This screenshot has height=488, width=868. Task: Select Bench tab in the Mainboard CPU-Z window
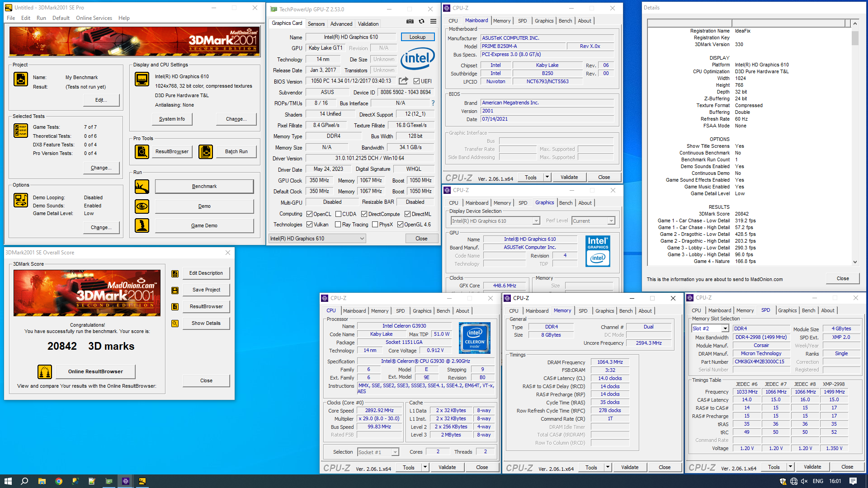pos(565,21)
